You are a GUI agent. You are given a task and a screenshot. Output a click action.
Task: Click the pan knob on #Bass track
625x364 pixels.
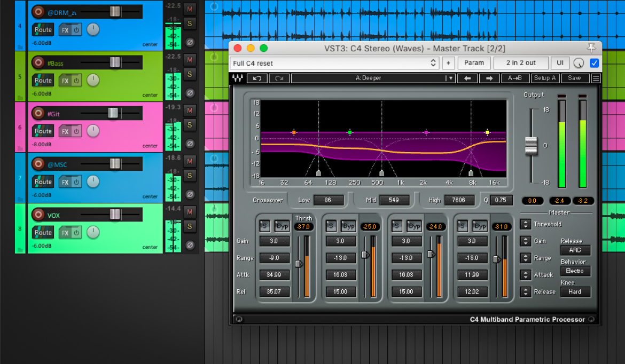point(93,80)
